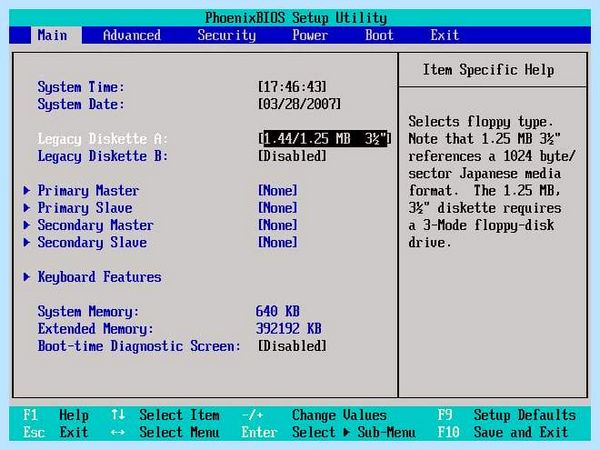Select the System Time value field

pyautogui.click(x=292, y=86)
